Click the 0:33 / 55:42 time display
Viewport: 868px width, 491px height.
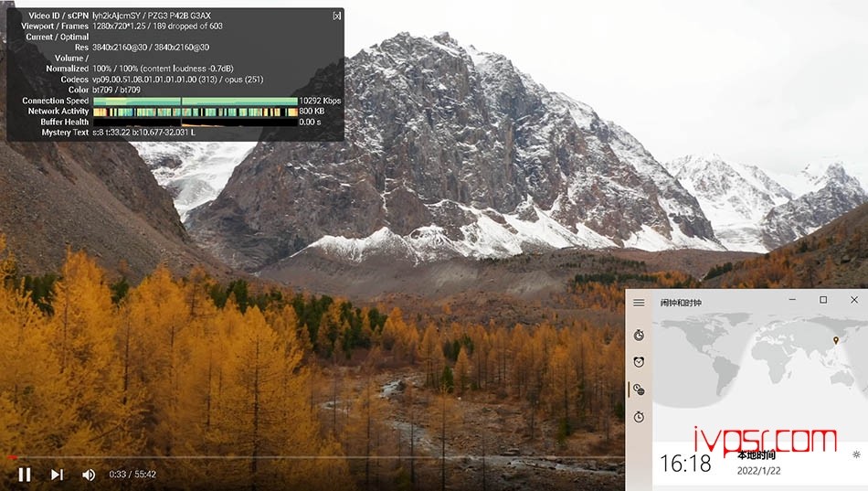[x=132, y=475]
